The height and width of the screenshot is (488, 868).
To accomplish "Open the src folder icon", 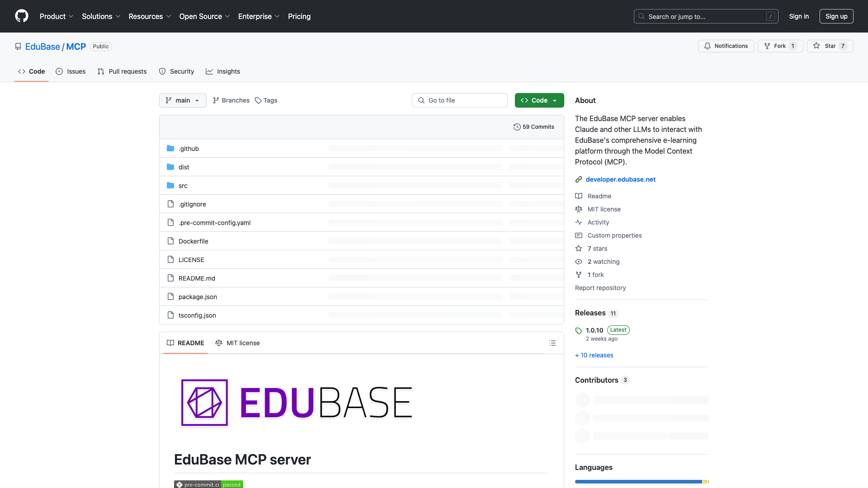I will 171,185.
